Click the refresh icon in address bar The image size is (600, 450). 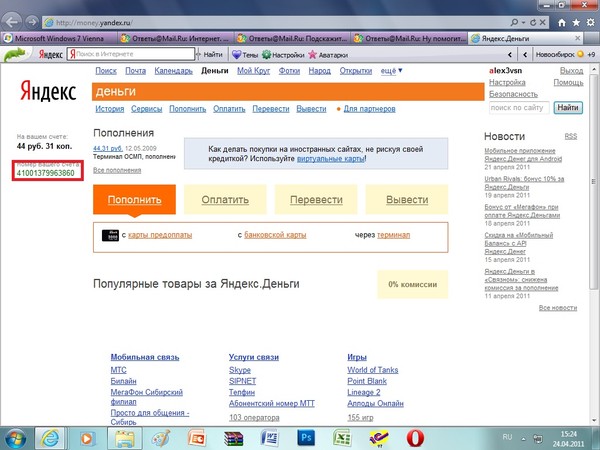tap(533, 23)
